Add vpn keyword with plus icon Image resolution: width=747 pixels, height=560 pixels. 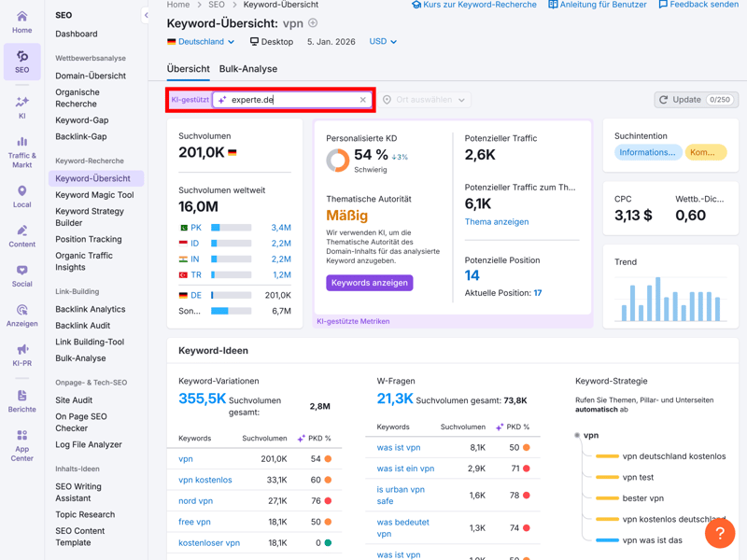click(x=313, y=23)
